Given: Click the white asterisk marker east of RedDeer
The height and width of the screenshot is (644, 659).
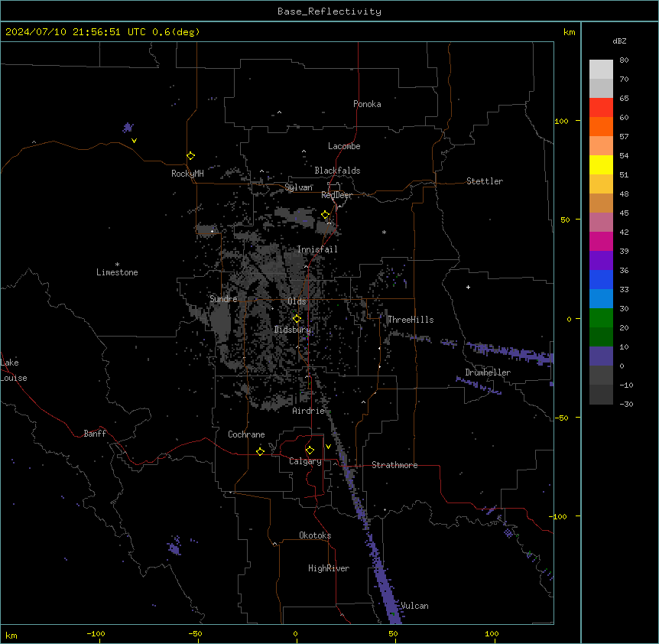Looking at the screenshot, I should coord(384,232).
